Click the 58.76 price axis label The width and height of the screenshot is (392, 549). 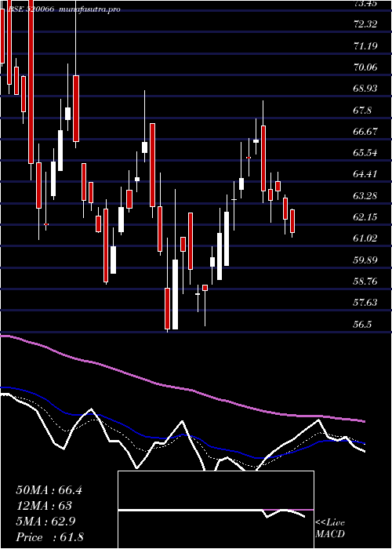pos(366,281)
